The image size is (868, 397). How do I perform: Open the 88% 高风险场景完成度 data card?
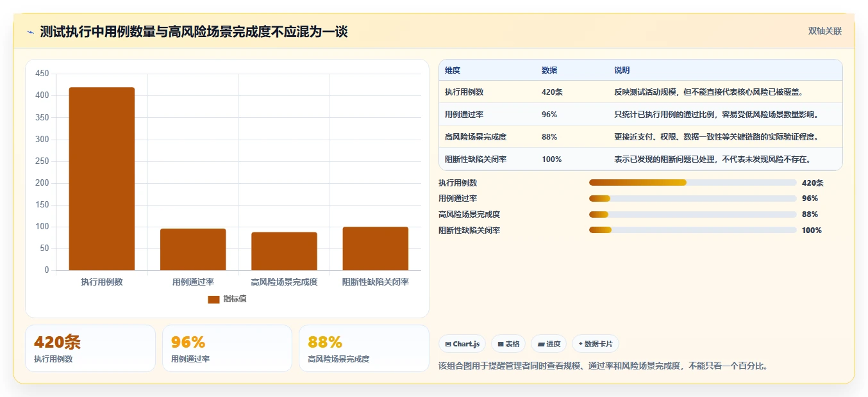point(364,348)
